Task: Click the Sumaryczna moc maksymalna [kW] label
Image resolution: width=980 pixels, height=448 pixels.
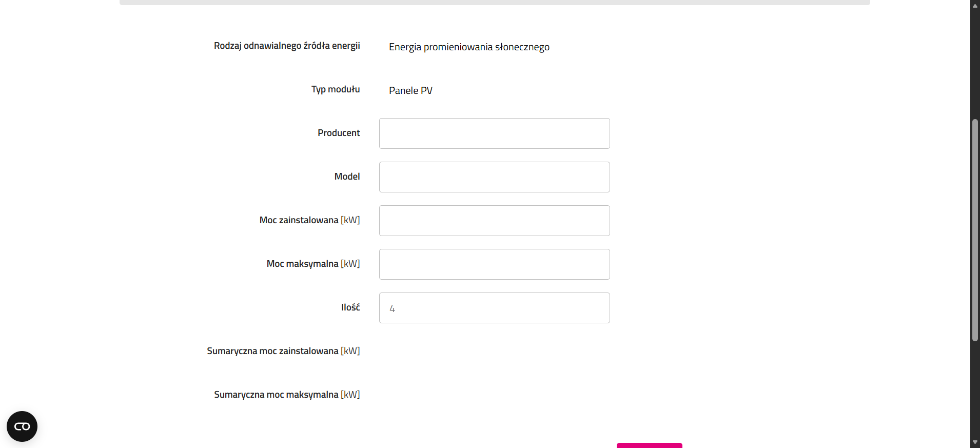Action: 287,395
